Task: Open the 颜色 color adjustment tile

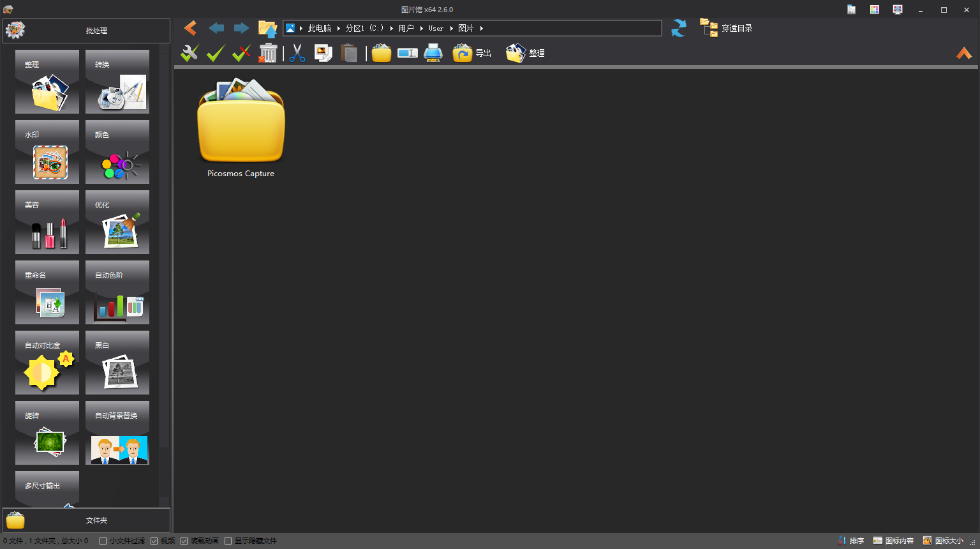Action: [117, 152]
